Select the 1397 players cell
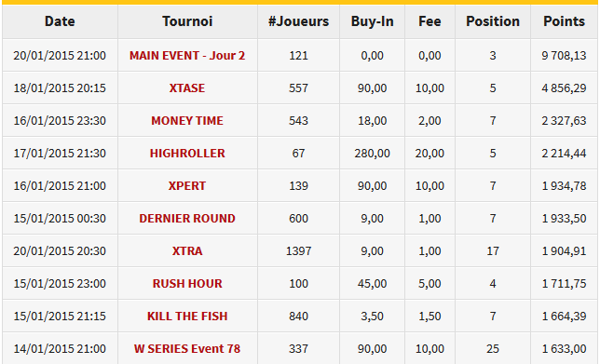The image size is (600, 364). click(298, 250)
